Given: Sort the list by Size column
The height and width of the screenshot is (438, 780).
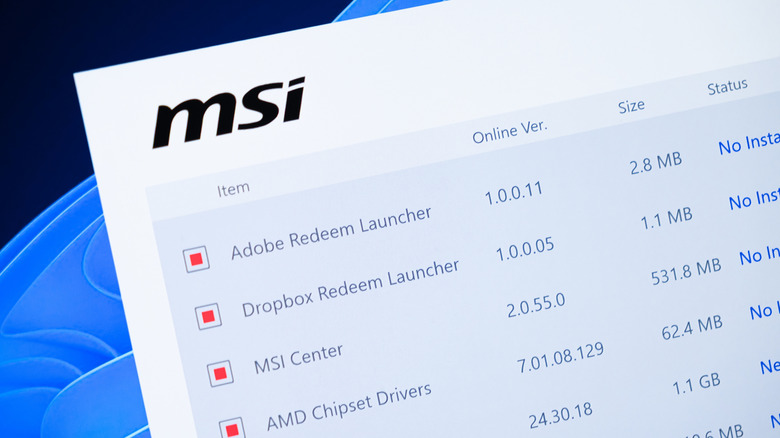Looking at the screenshot, I should [633, 107].
